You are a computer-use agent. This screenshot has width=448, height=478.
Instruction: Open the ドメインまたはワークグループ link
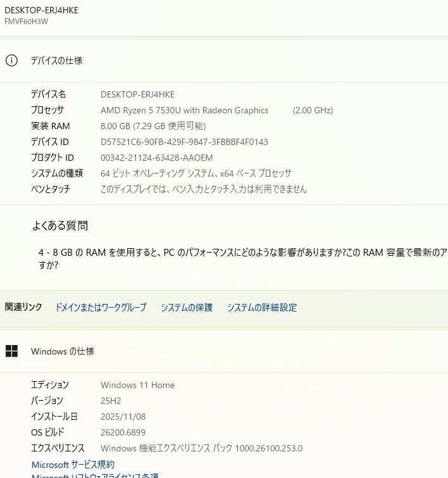click(101, 307)
